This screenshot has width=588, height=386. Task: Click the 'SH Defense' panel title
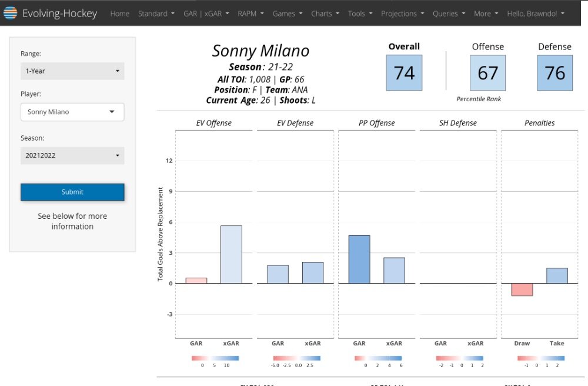click(458, 123)
